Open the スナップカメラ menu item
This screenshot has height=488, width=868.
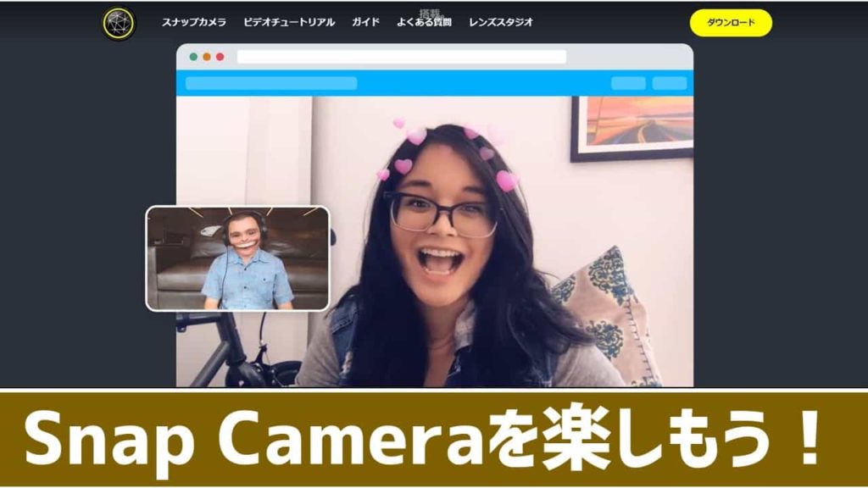click(194, 22)
